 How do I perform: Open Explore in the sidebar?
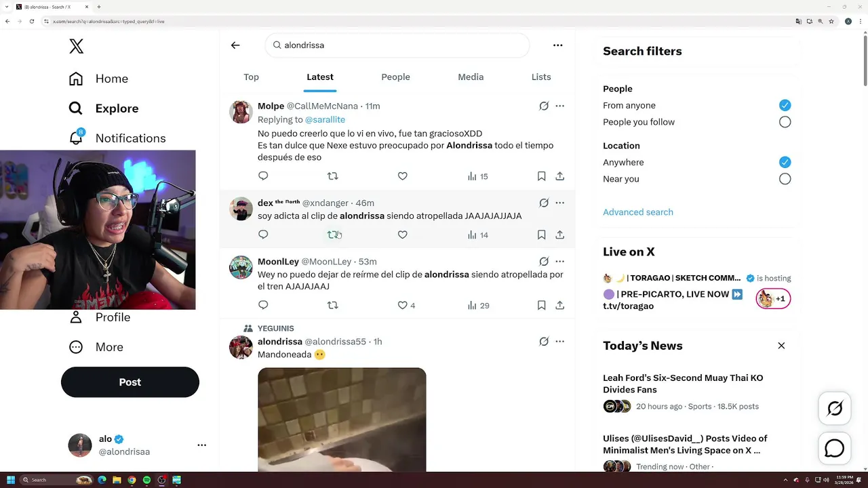coord(104,108)
